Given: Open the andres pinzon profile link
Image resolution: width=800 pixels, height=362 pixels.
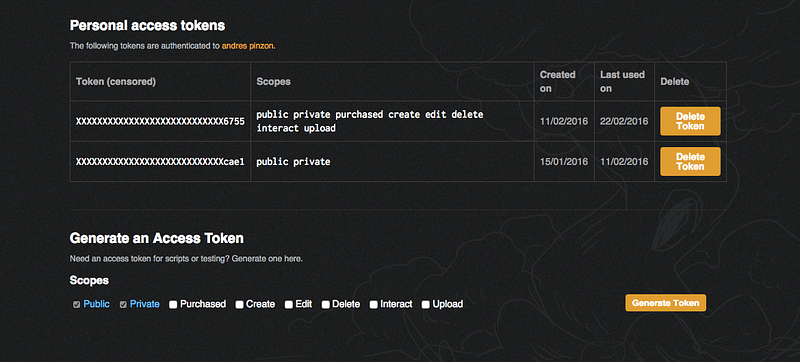Looking at the screenshot, I should pos(248,46).
